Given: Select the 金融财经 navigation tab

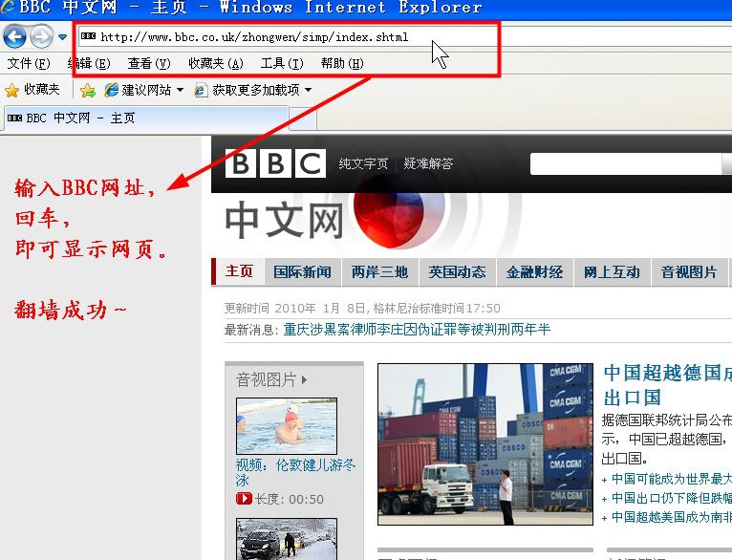Looking at the screenshot, I should (535, 271).
